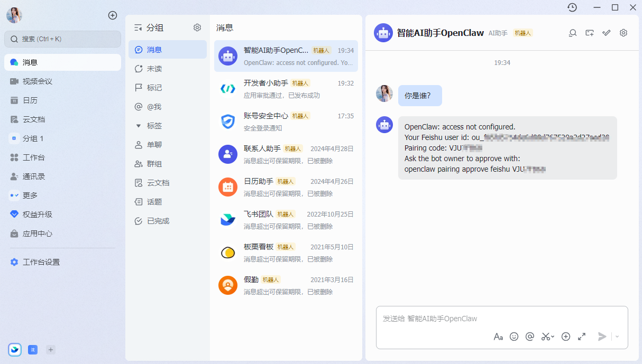Select the 云文档 cloud docs sidebar icon
The image size is (642, 364).
tap(31, 119)
